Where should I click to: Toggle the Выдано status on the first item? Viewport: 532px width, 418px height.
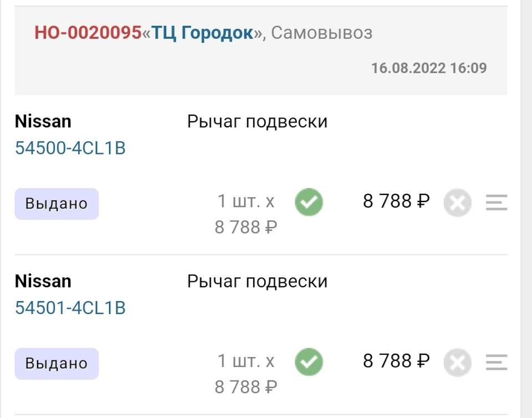coord(56,203)
